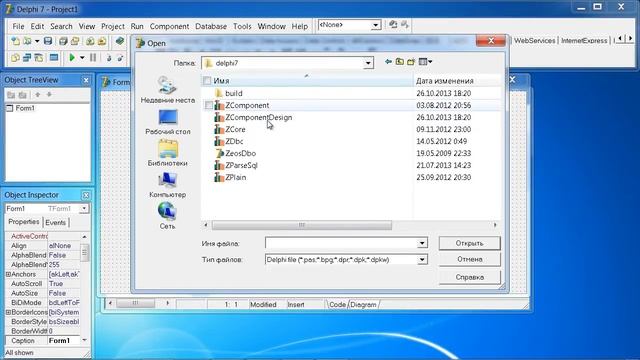The width and height of the screenshot is (640, 360).
Task: Click the Pause program icon
Action: (x=93, y=58)
